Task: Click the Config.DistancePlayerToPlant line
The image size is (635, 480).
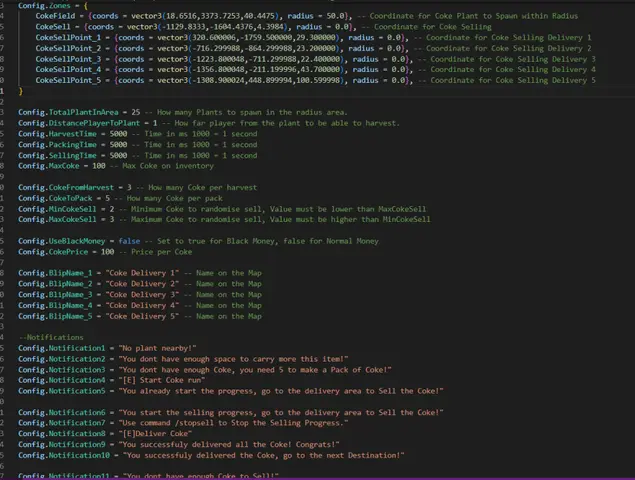Action: click(x=209, y=123)
